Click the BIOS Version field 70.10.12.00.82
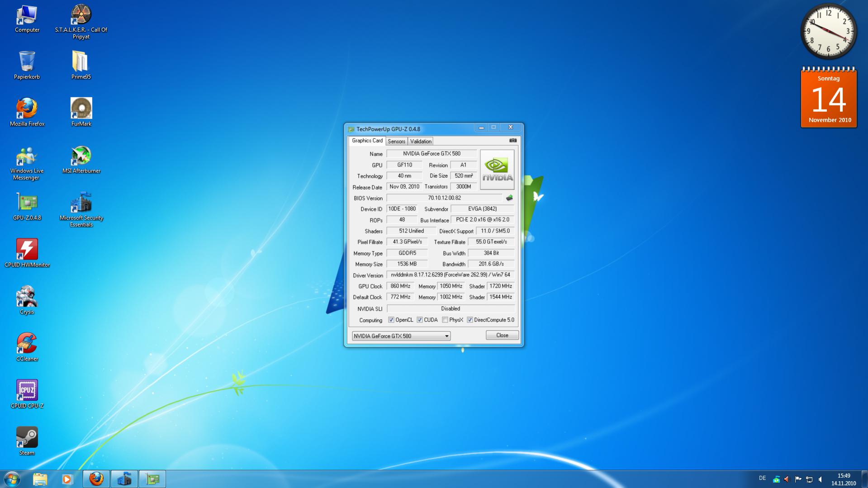 [444, 198]
